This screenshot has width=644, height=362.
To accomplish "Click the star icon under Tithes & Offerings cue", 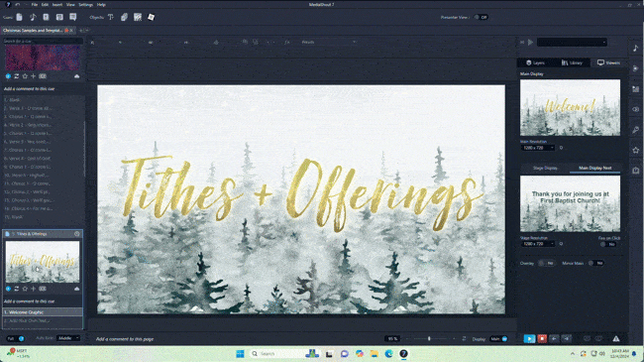I will 25,289.
